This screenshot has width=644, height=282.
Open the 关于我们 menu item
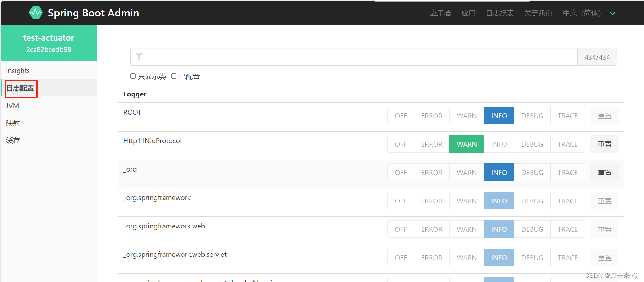point(538,13)
